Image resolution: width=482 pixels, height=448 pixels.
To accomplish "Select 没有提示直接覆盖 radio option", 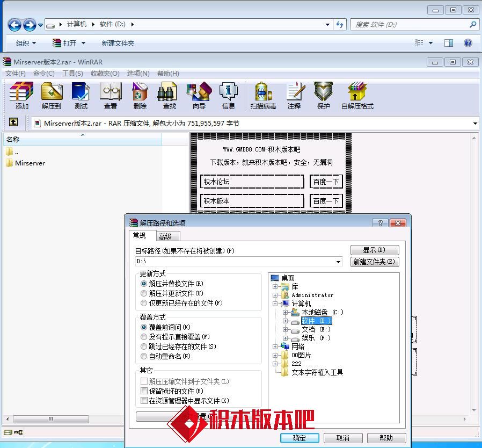I will [x=143, y=337].
